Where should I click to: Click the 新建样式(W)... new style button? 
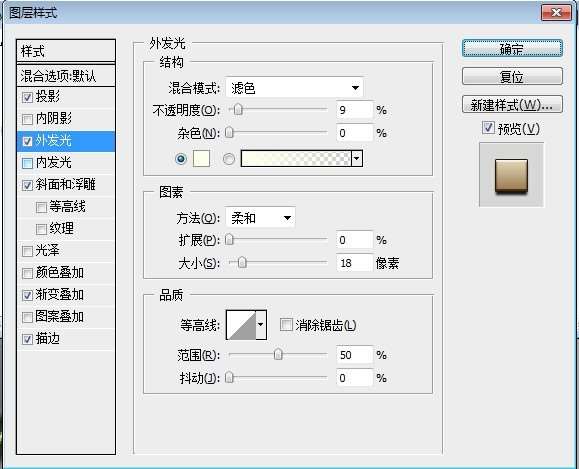pos(512,105)
